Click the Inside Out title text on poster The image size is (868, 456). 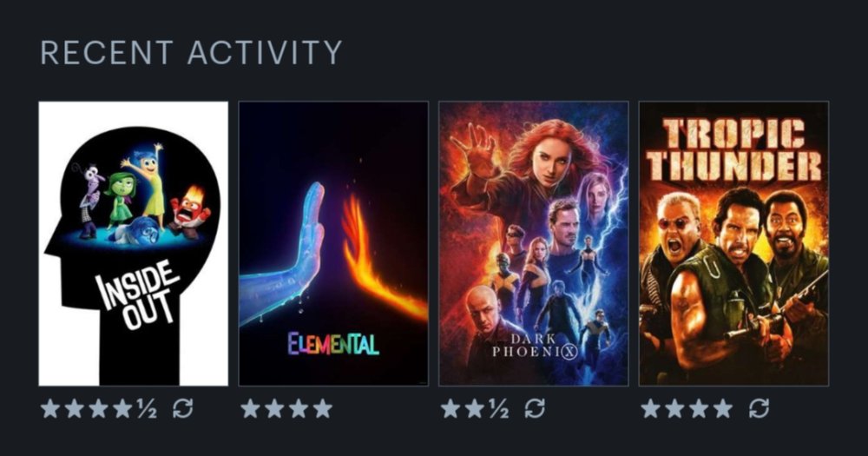pyautogui.click(x=138, y=294)
